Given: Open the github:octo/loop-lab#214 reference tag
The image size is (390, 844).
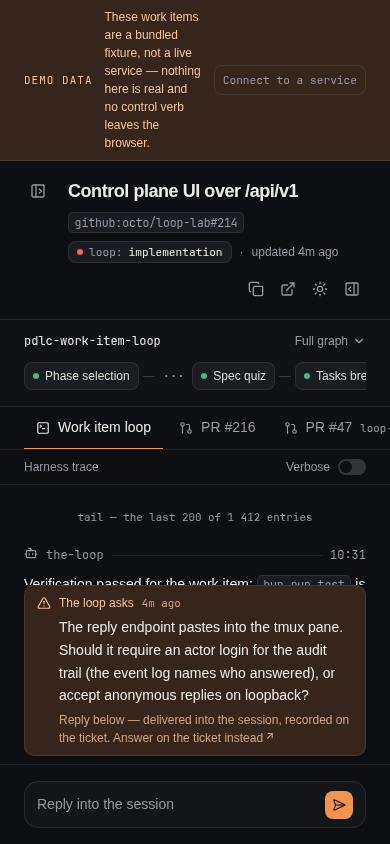Looking at the screenshot, I should [x=156, y=223].
